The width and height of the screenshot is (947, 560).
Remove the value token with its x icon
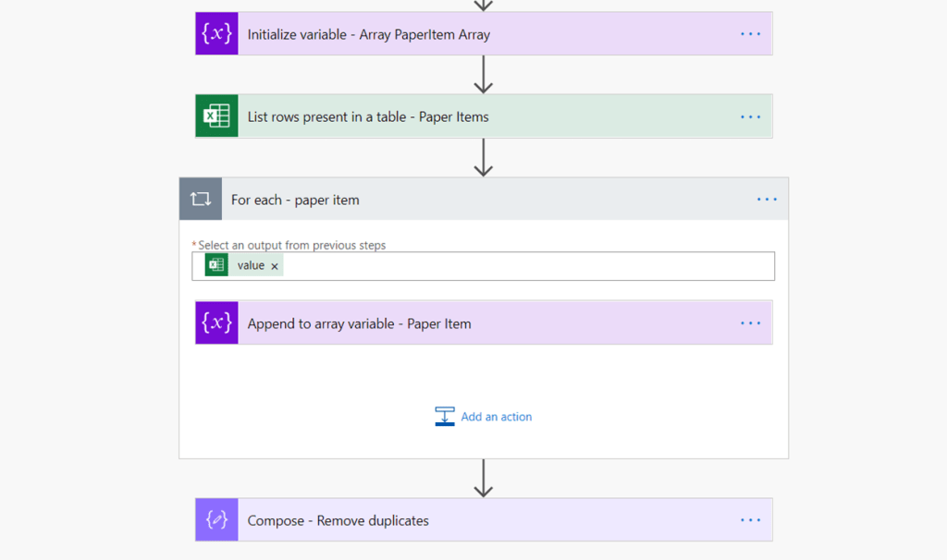[275, 265]
